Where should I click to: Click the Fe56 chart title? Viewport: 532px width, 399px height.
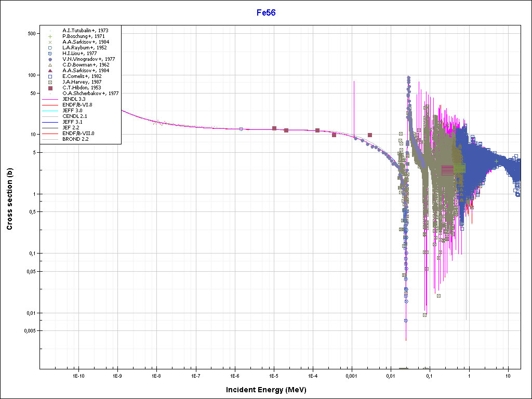click(266, 12)
